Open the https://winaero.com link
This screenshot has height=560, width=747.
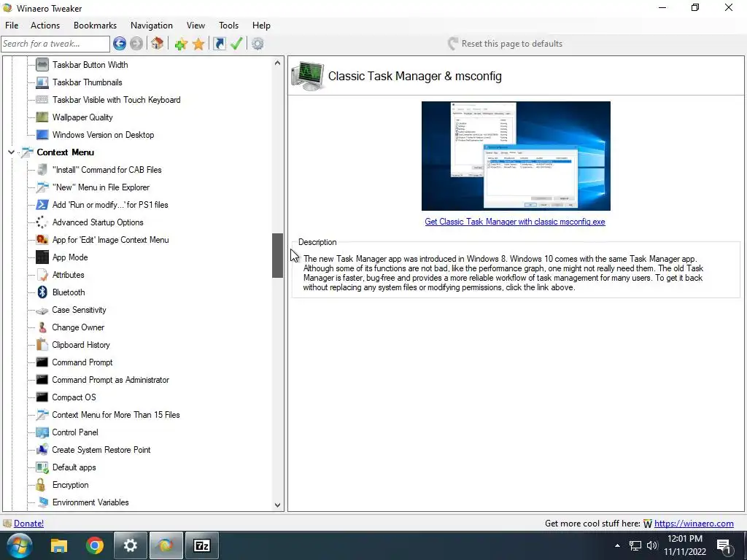694,524
